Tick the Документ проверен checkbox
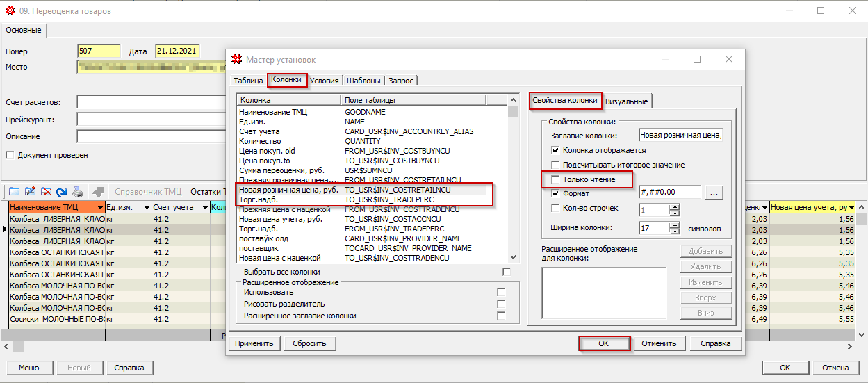This screenshot has height=383, width=868. (x=10, y=155)
